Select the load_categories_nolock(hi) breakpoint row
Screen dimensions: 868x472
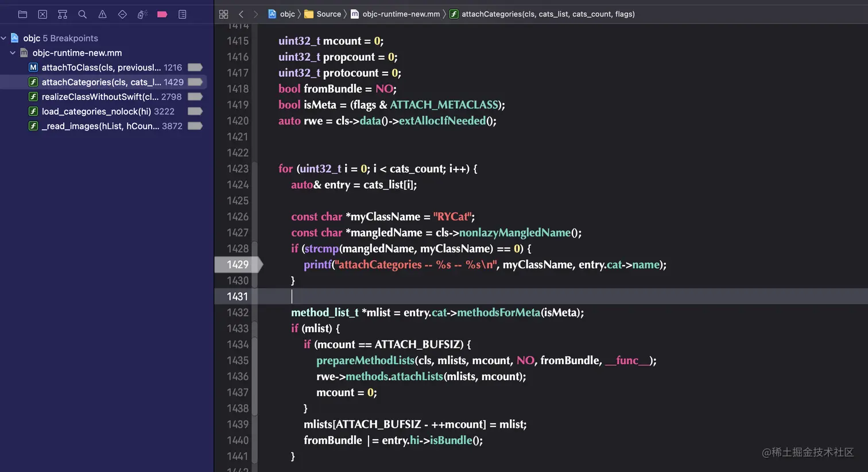pyautogui.click(x=103, y=111)
